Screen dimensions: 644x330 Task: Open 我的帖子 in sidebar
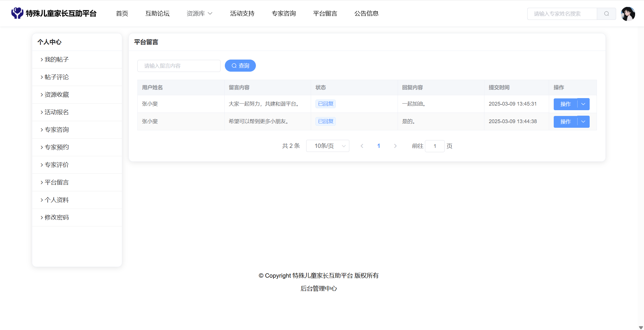pos(57,60)
